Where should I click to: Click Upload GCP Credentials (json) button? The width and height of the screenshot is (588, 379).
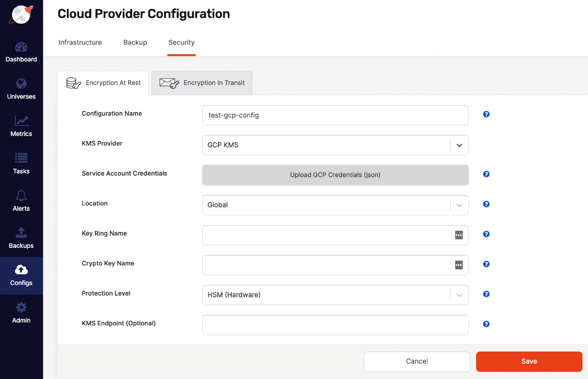[335, 175]
